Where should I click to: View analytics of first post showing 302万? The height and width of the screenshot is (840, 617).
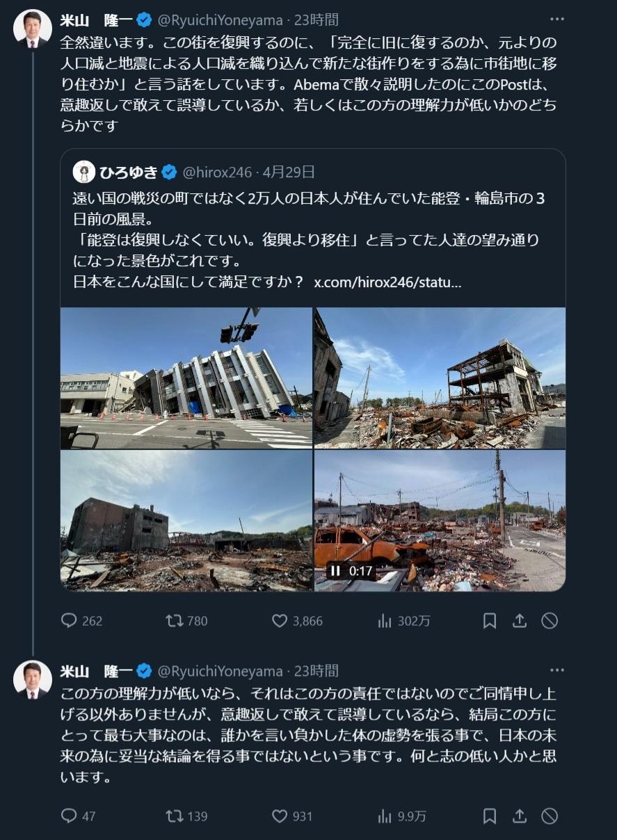click(403, 621)
